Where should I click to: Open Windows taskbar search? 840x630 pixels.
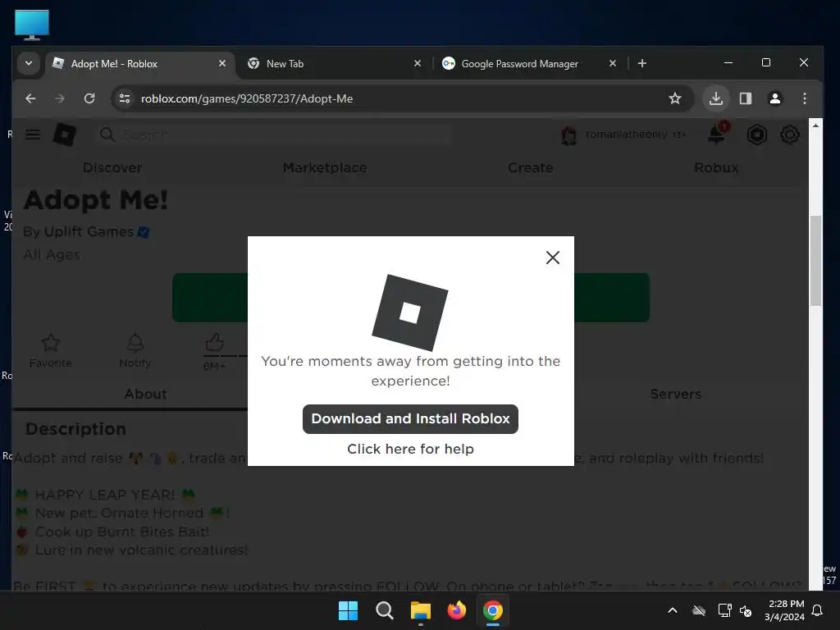pyautogui.click(x=385, y=610)
